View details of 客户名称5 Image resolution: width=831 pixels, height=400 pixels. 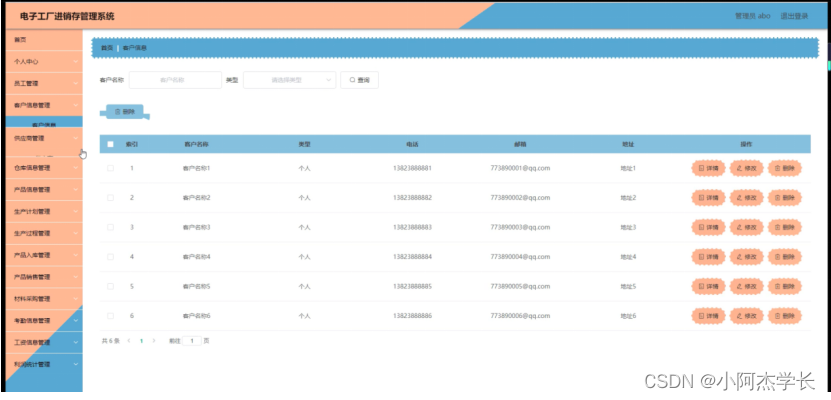pyautogui.click(x=708, y=287)
